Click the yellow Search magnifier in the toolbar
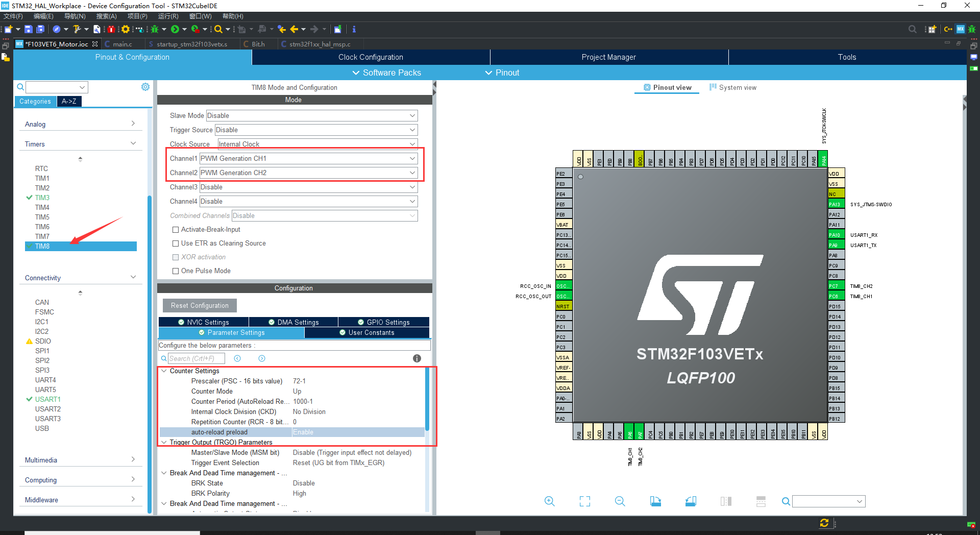Viewport: 980px width, 535px height. (x=218, y=29)
